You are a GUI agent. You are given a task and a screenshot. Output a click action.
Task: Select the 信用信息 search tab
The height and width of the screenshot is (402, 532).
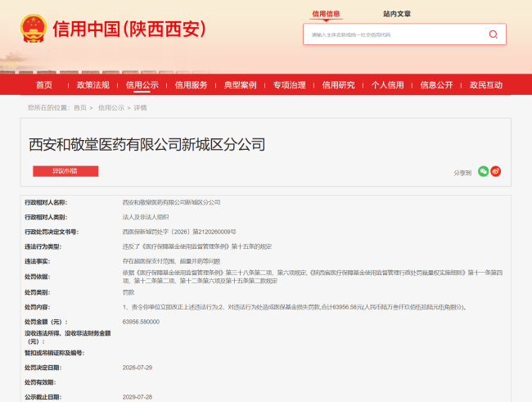326,14
